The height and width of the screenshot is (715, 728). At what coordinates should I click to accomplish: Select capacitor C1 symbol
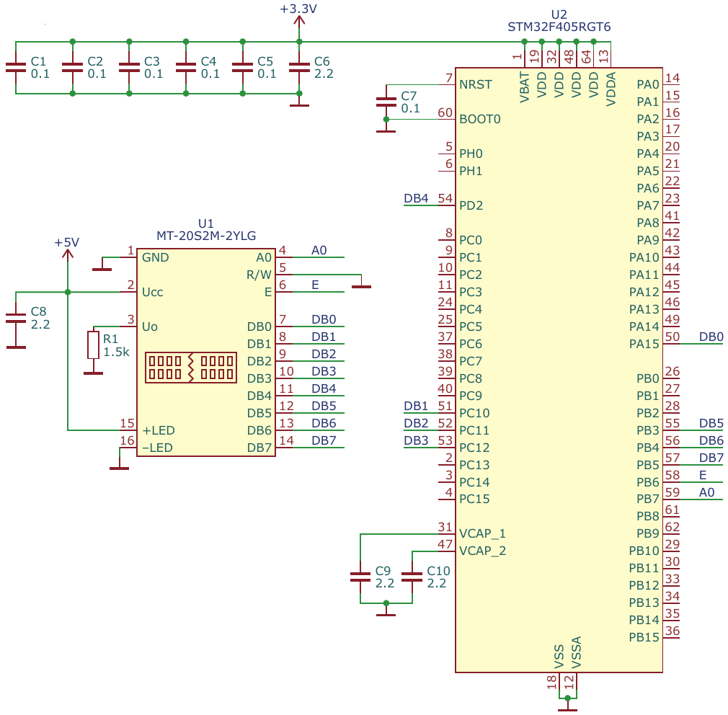click(x=16, y=67)
